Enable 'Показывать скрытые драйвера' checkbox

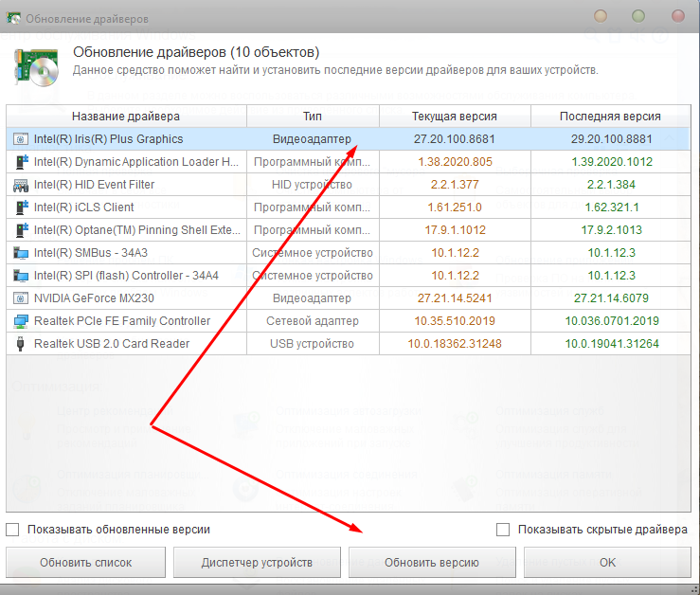(x=503, y=530)
